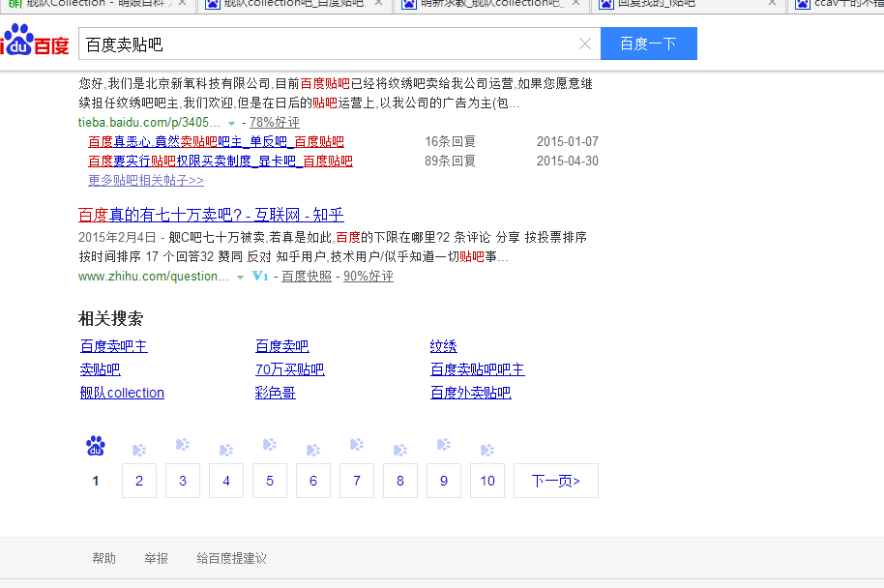Expand the arrow beside the tieba.baidu.com URL
Screen dimensions: 884x588
pos(231,123)
